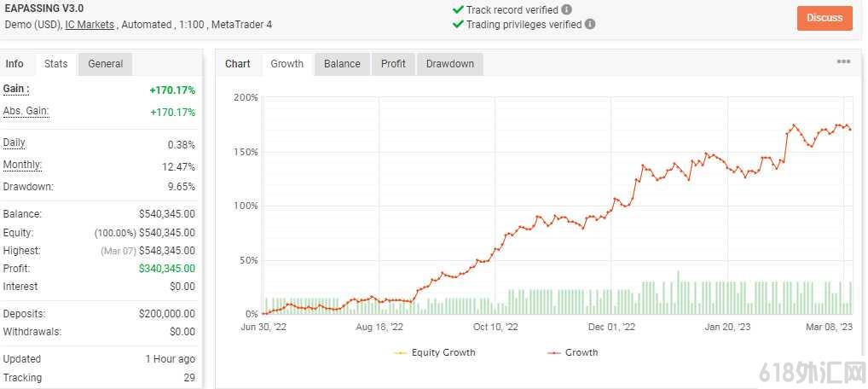Screen dimensions: 868x389
Task: Open the Drawdown chart tab
Action: [x=450, y=64]
